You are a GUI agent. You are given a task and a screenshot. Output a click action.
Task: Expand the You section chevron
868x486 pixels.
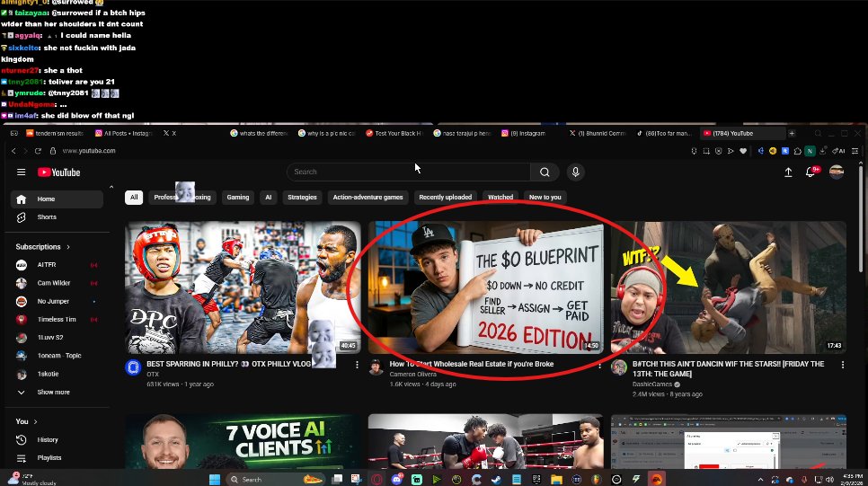click(x=35, y=422)
